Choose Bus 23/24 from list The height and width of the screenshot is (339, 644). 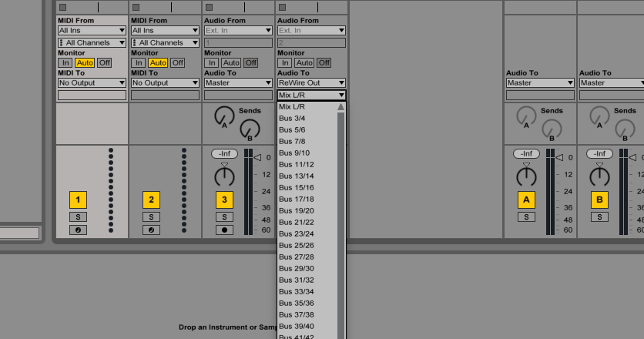[x=307, y=233]
